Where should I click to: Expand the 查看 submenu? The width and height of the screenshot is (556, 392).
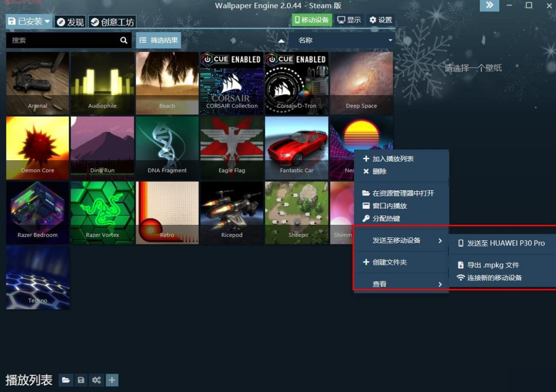pyautogui.click(x=402, y=284)
